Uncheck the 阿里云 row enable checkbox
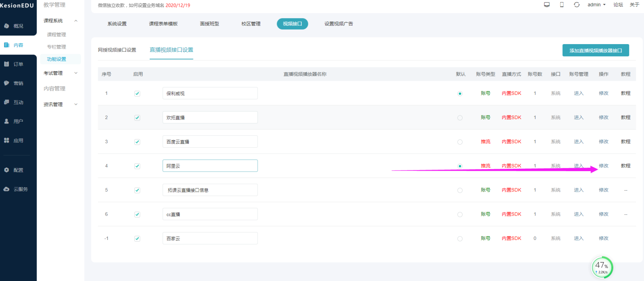The image size is (644, 281). click(x=137, y=166)
